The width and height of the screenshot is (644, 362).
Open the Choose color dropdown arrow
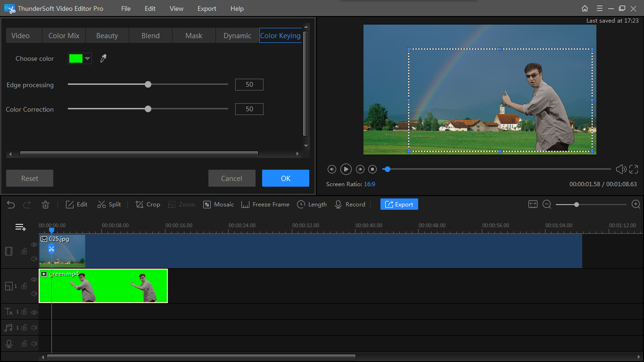coord(87,58)
